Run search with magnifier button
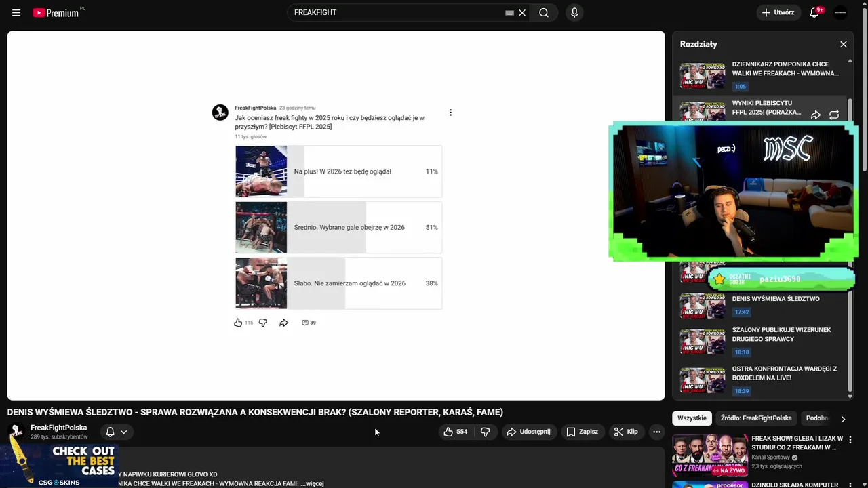The height and width of the screenshot is (488, 868). click(544, 12)
